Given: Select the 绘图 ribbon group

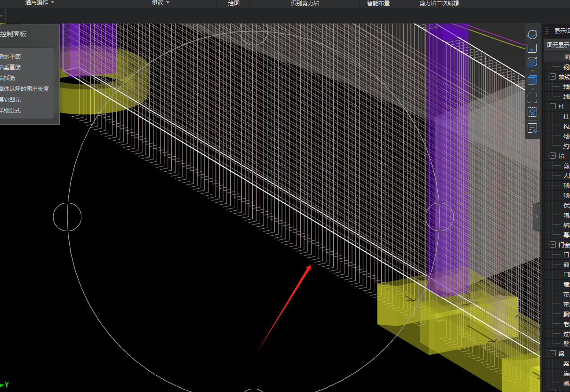Looking at the screenshot, I should tap(233, 3).
